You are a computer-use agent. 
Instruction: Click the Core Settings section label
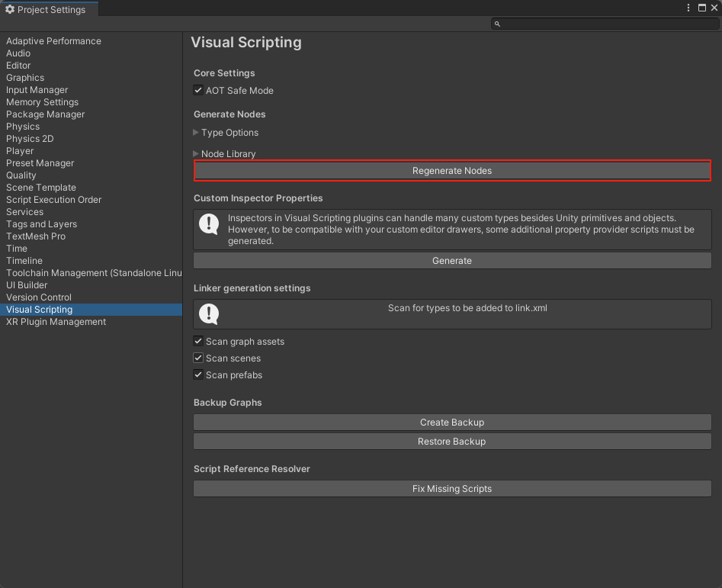(224, 73)
